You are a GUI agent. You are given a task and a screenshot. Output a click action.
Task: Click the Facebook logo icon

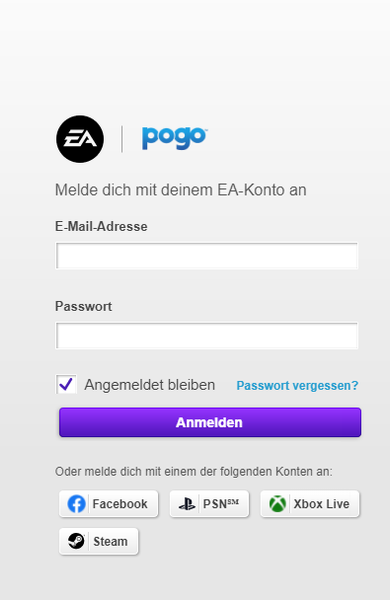click(x=77, y=504)
